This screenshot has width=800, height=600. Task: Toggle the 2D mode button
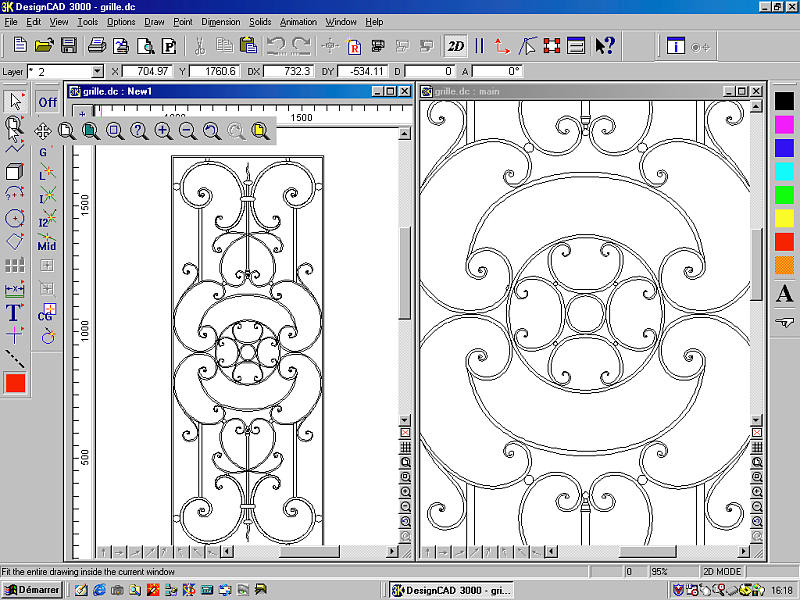coord(456,46)
